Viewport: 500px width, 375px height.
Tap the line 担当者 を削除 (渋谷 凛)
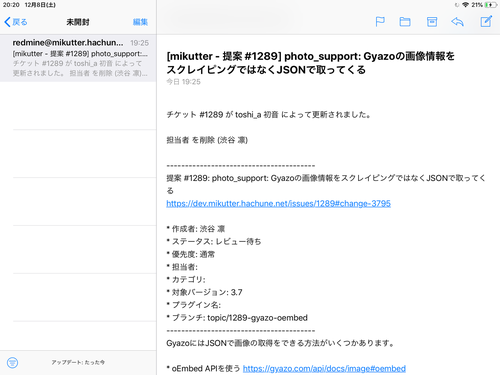tap(207, 140)
